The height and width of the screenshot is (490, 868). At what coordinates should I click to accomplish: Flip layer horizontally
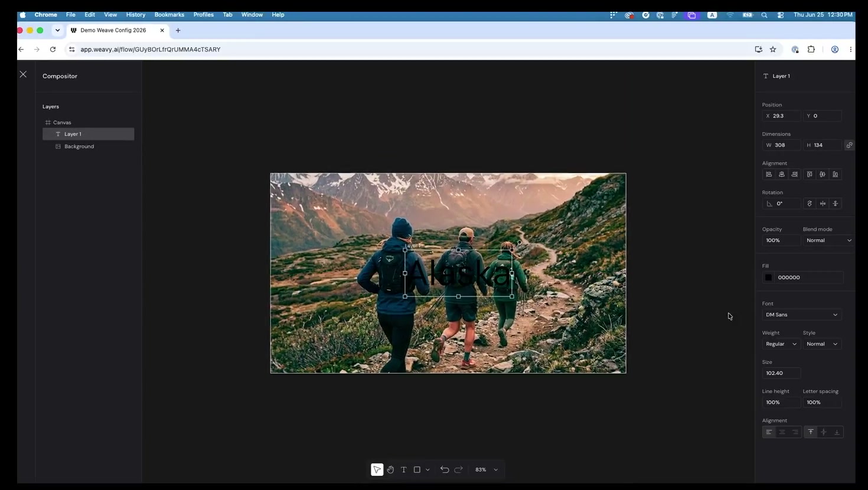823,204
